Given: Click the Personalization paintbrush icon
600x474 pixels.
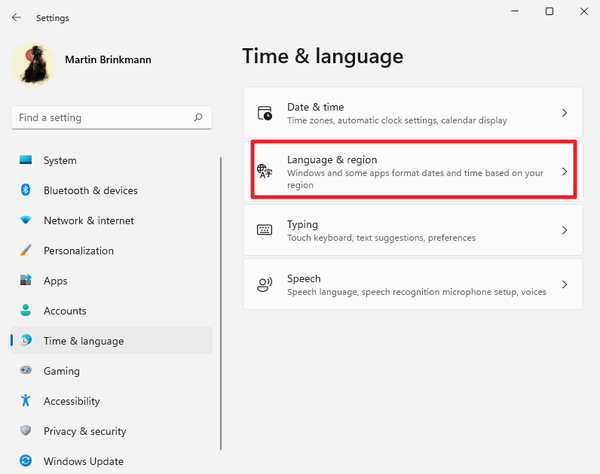Looking at the screenshot, I should tap(25, 251).
